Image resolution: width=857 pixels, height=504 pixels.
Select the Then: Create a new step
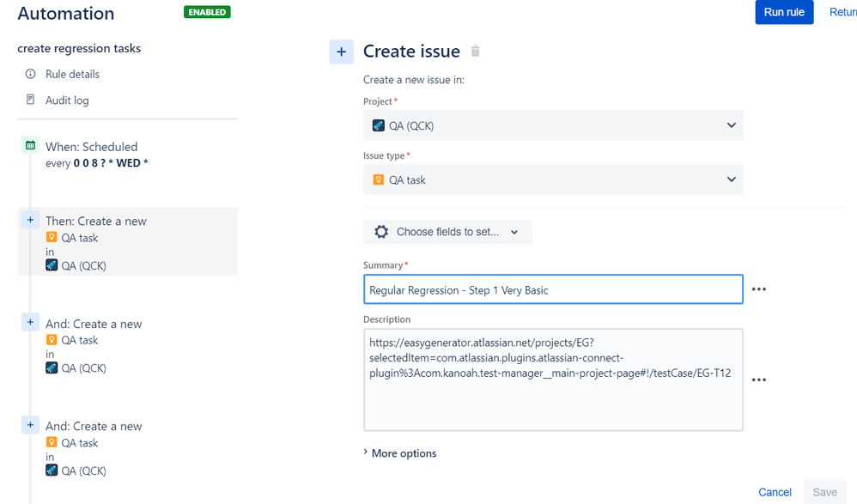(x=128, y=241)
